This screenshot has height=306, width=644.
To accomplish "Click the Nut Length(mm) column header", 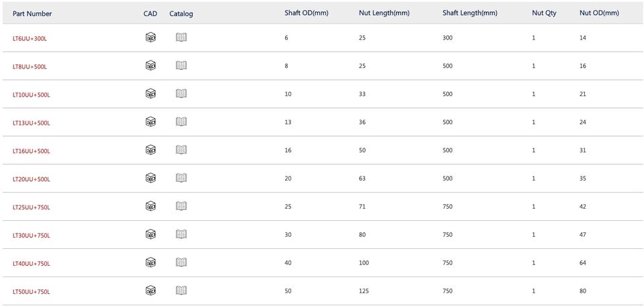I will [384, 13].
